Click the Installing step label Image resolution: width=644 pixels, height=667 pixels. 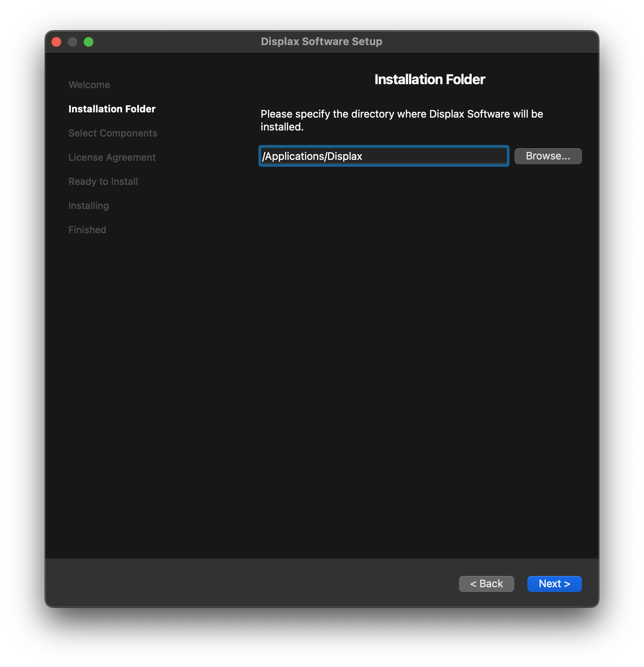pos(89,206)
